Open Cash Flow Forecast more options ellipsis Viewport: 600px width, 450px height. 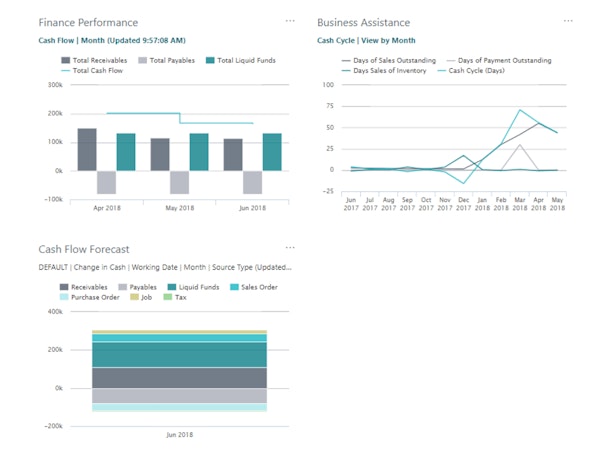point(290,248)
